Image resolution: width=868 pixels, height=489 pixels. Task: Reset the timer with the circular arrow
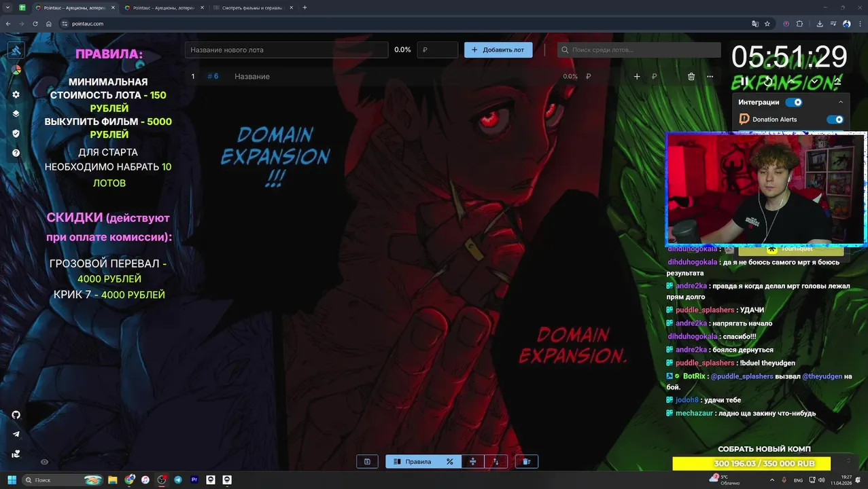pyautogui.click(x=769, y=81)
